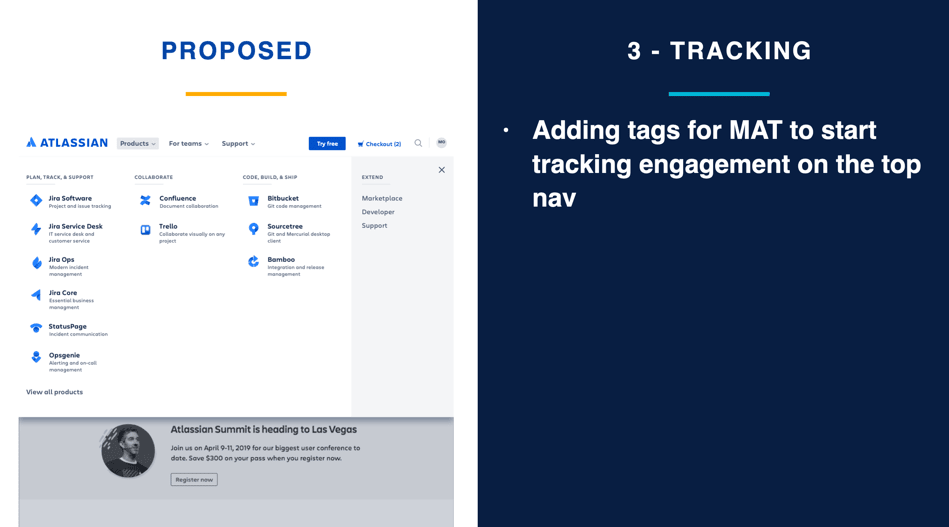Image resolution: width=949 pixels, height=527 pixels.
Task: Close the products mega menu
Action: [x=441, y=170]
